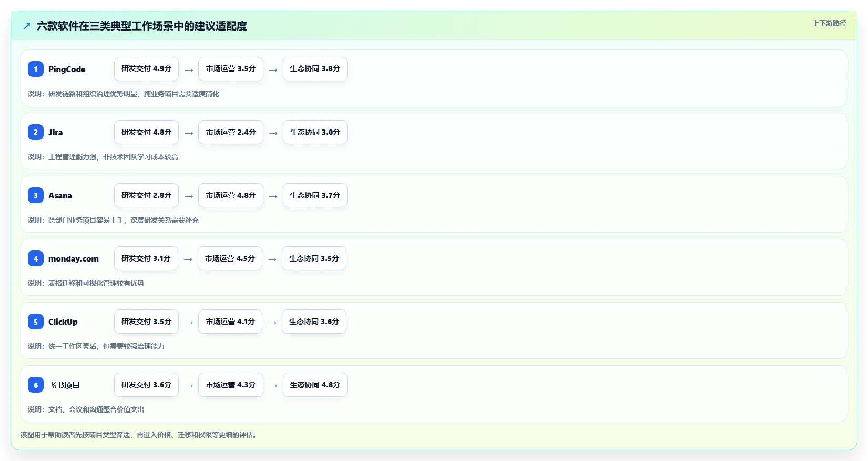Click the number 6 badge for 飞书项目
This screenshot has width=868, height=461.
click(x=36, y=385)
